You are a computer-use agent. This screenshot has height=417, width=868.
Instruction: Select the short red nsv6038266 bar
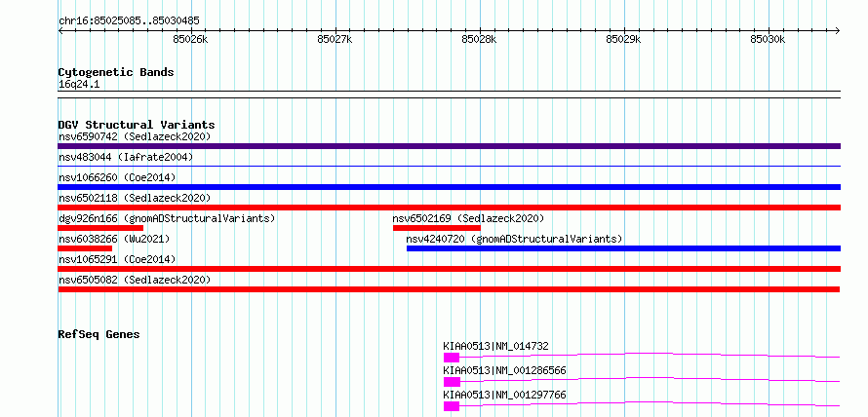(85, 248)
